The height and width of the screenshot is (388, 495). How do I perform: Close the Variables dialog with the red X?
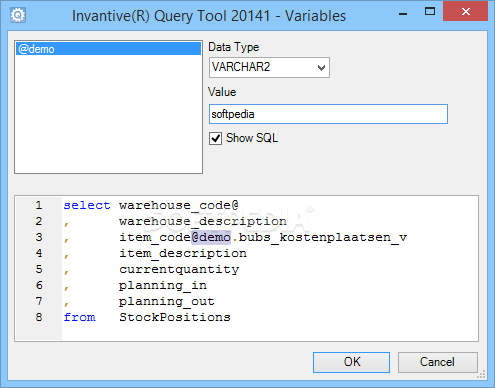pyautogui.click(x=466, y=12)
